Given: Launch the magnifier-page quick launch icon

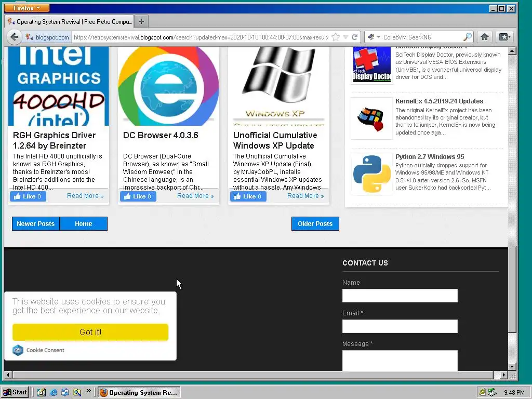Looking at the screenshot, I should click(x=77, y=392).
